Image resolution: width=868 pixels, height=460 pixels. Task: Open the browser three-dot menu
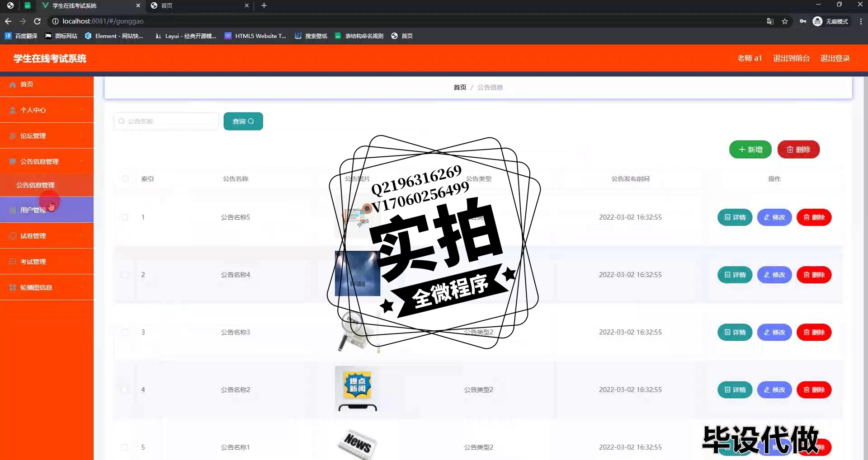point(861,21)
